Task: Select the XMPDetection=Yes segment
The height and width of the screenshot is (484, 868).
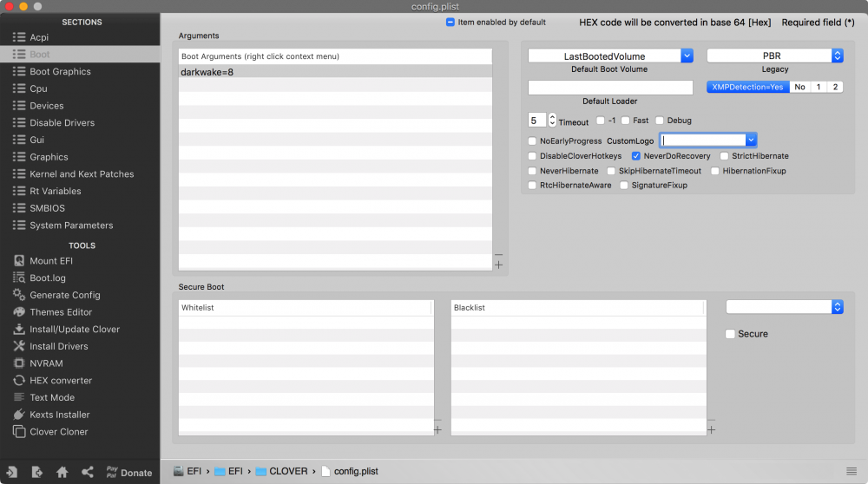Action: pyautogui.click(x=748, y=87)
